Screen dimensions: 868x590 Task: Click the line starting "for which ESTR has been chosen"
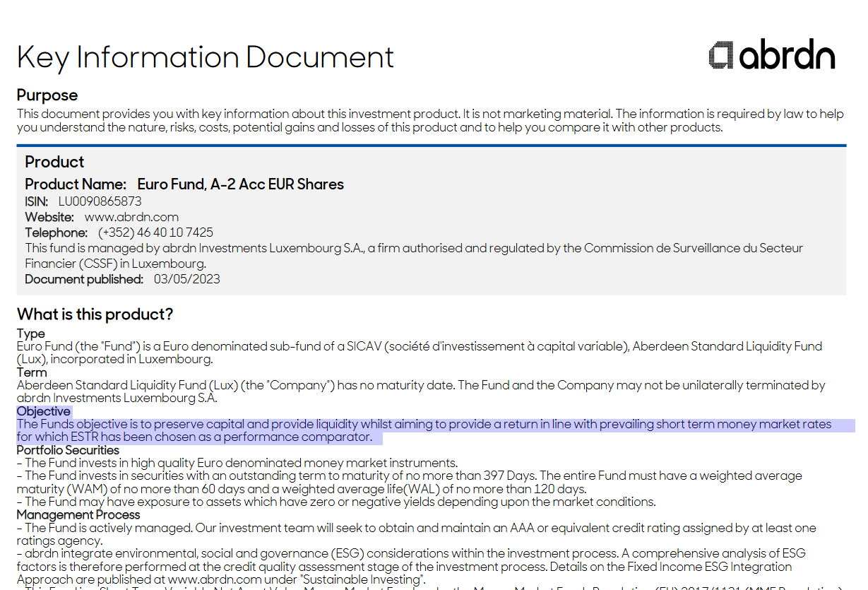(194, 437)
